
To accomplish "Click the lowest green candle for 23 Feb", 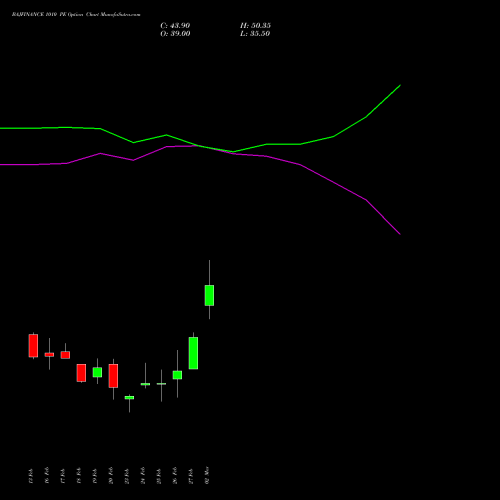I will click(x=129, y=398).
